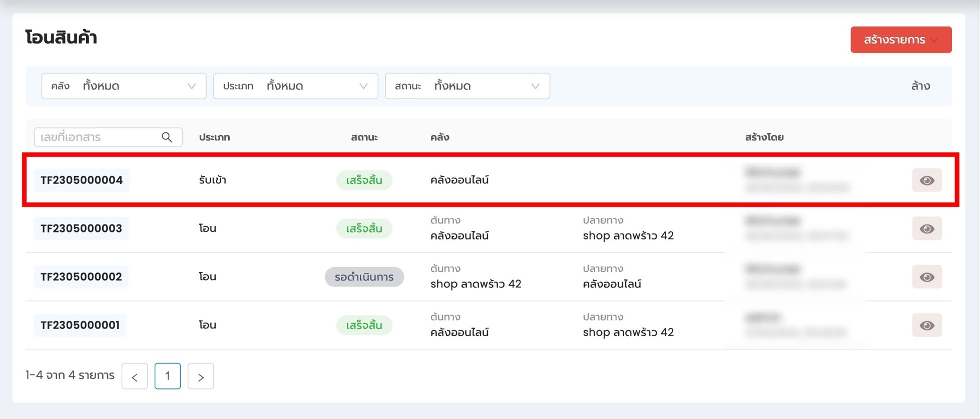
Task: Click the search magnifier icon
Action: click(167, 137)
